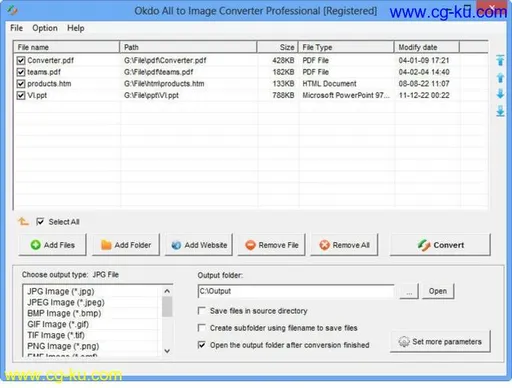512x388 pixels.
Task: Uncheck the VI.ppt file checkbox
Action: pos(21,95)
